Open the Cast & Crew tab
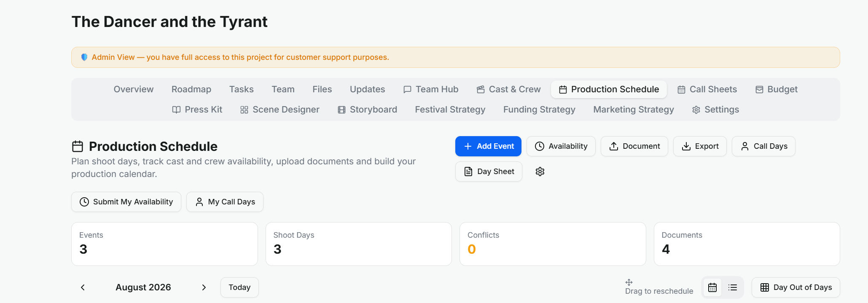Image resolution: width=868 pixels, height=303 pixels. [508, 89]
